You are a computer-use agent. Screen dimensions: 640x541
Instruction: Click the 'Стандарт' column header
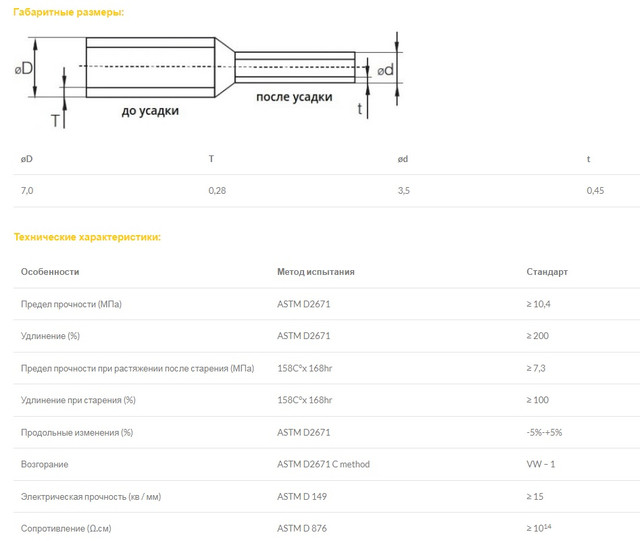[547, 271]
